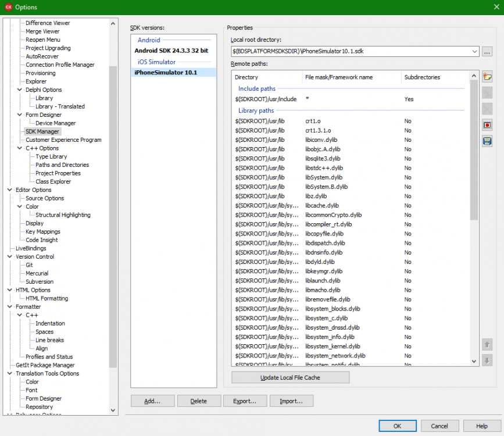Click Update Local File Cache button
Image resolution: width=504 pixels, height=436 pixels.
(x=290, y=377)
